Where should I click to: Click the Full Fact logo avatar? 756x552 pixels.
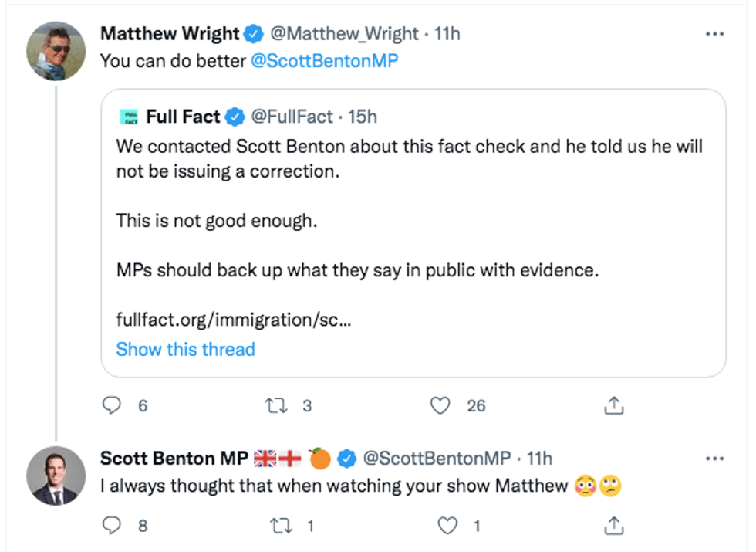click(x=128, y=117)
